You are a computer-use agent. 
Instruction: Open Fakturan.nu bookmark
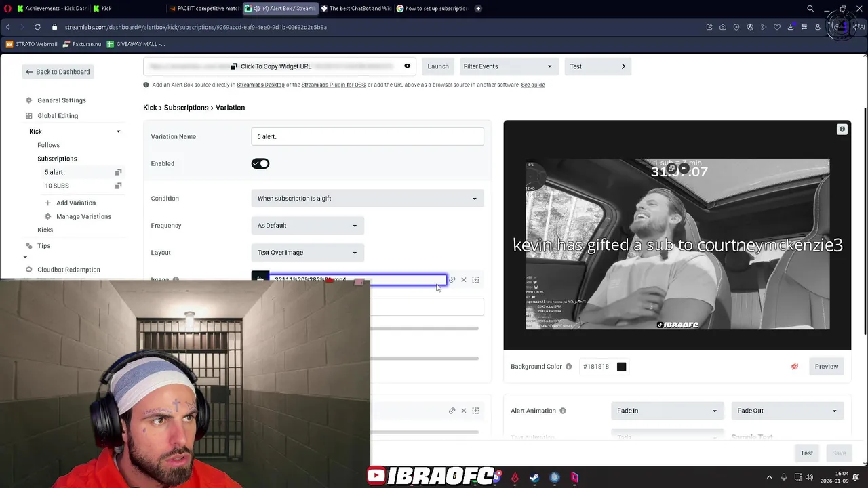(x=82, y=44)
